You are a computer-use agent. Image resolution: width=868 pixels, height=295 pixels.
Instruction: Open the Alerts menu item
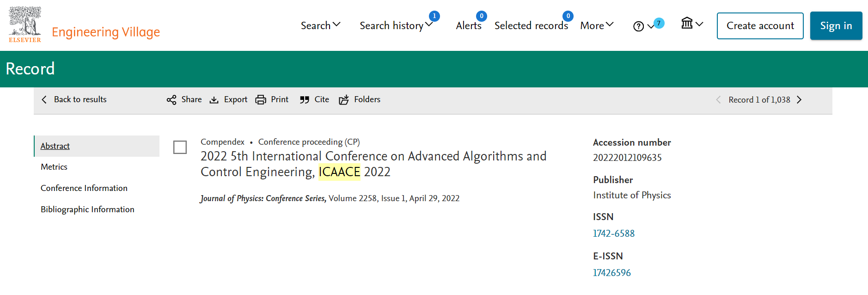[x=469, y=25]
